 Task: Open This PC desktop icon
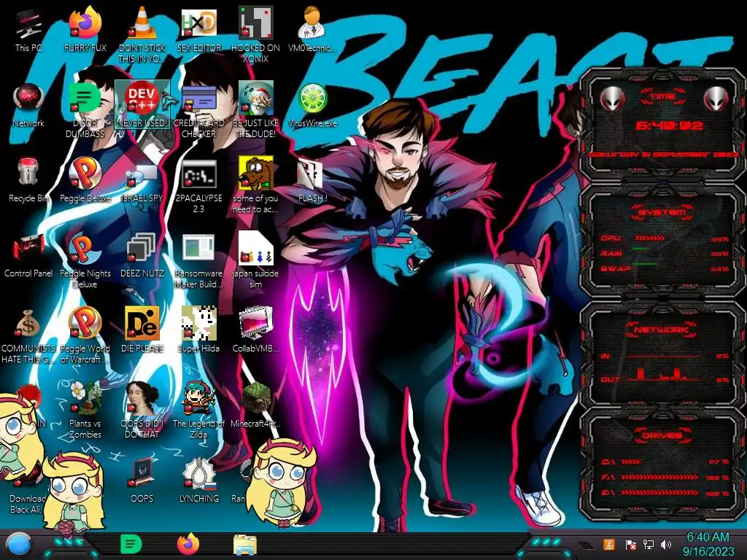(x=28, y=29)
